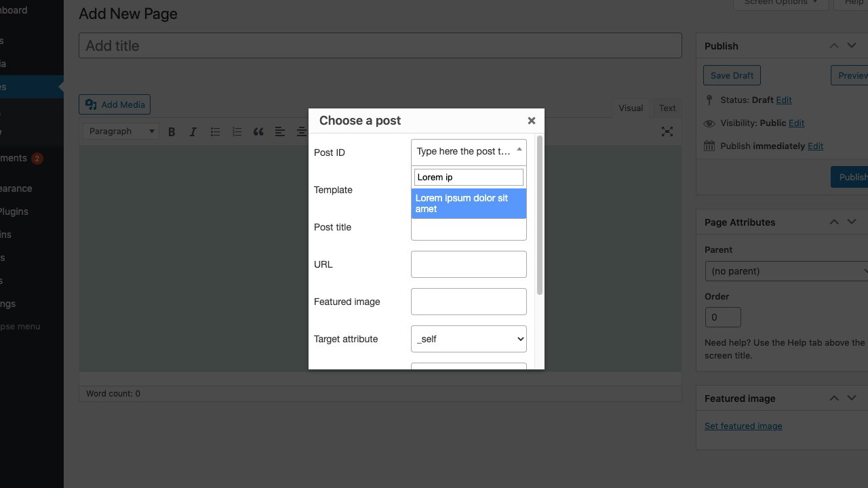Expand the Parent page dropdown

[787, 271]
